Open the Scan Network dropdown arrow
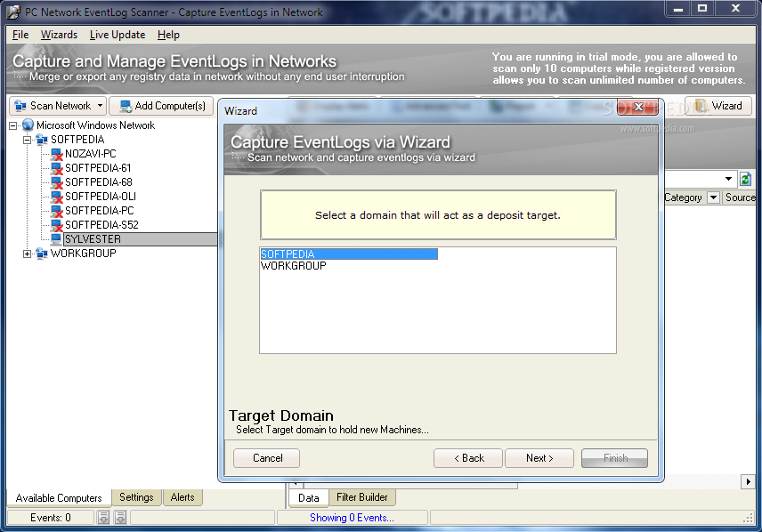Screen dimensions: 762x532 coord(100,106)
